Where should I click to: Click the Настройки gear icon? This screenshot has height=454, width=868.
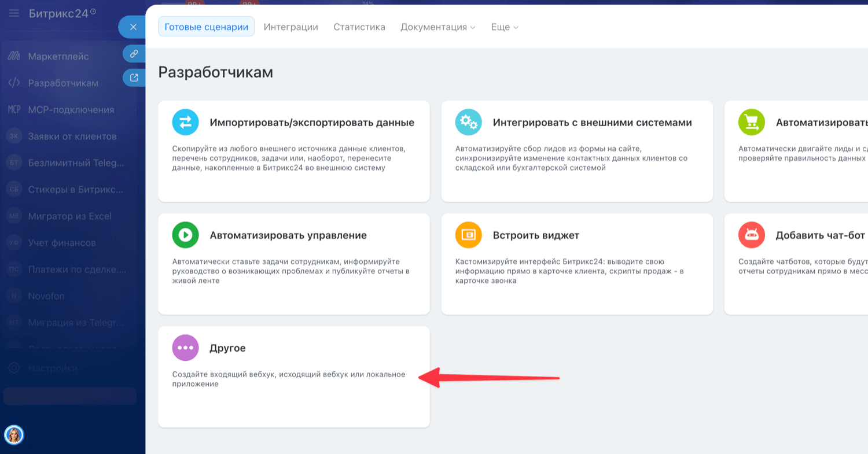[14, 368]
